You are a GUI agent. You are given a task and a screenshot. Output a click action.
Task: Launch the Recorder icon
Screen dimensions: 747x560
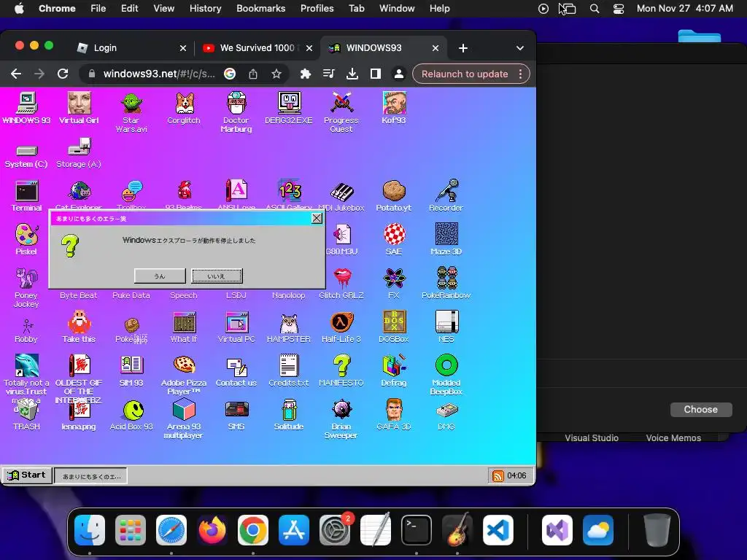pyautogui.click(x=446, y=195)
